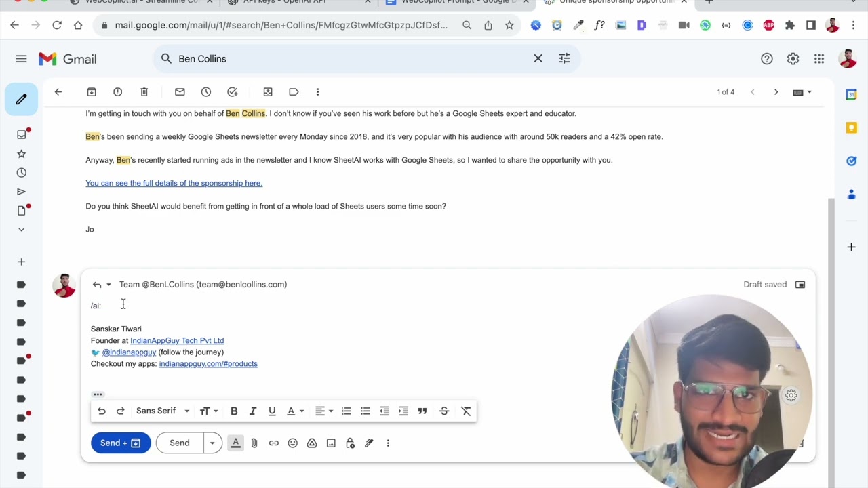Insert signature with pen icon

click(x=369, y=443)
